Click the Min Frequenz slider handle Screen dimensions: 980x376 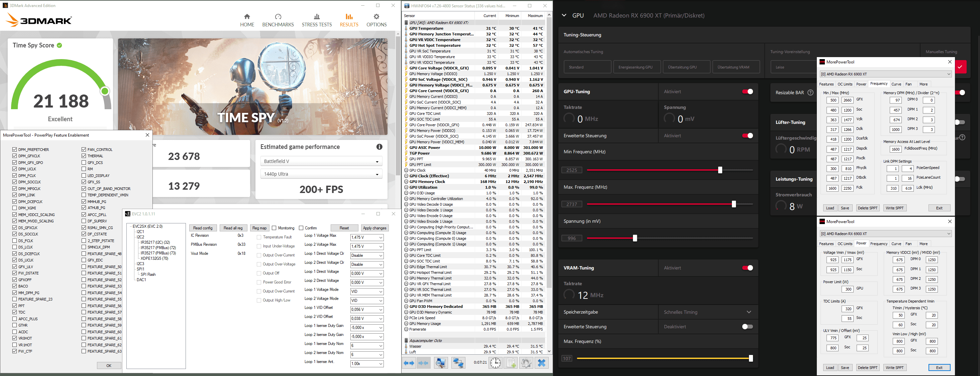pos(720,170)
